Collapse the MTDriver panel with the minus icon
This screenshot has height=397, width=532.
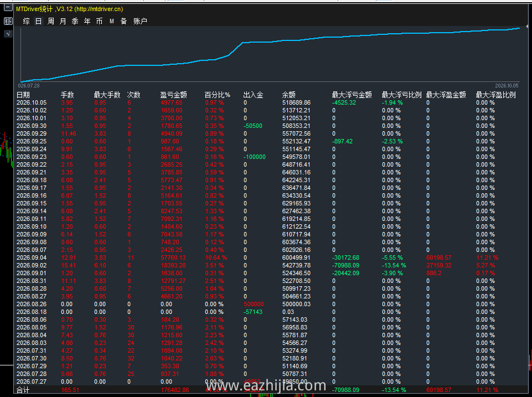click(x=8, y=7)
